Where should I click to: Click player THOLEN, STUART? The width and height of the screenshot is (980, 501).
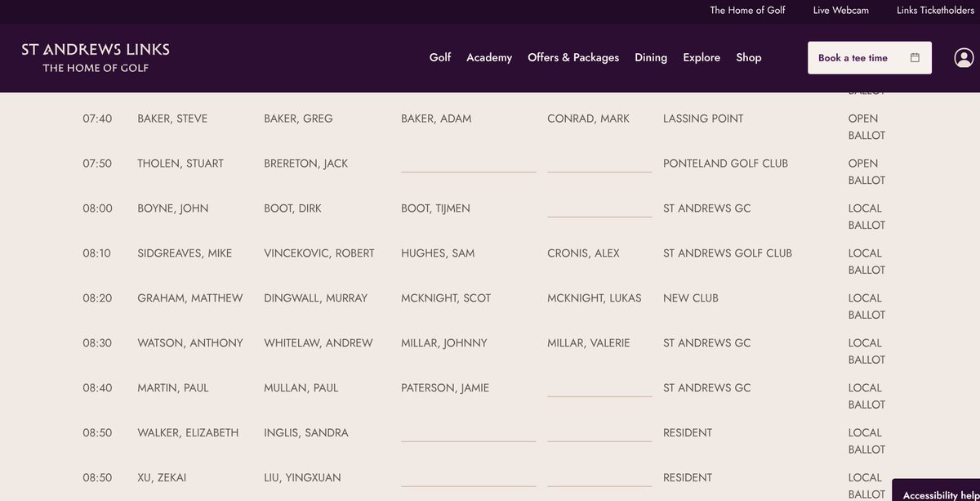click(180, 163)
